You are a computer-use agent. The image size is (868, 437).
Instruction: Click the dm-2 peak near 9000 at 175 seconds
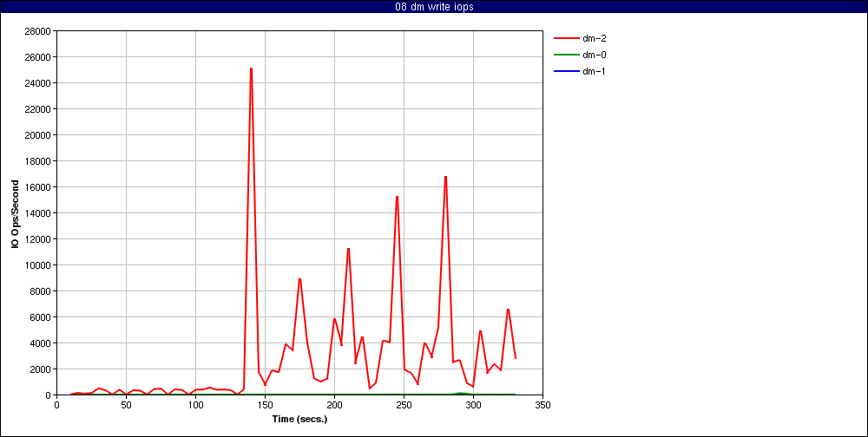pos(299,279)
